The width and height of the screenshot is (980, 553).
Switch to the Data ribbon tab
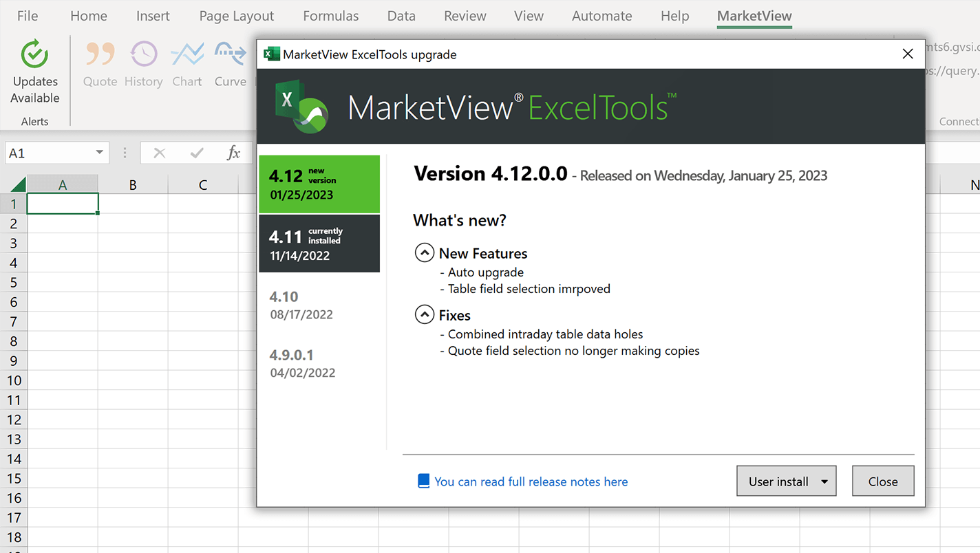pyautogui.click(x=401, y=16)
